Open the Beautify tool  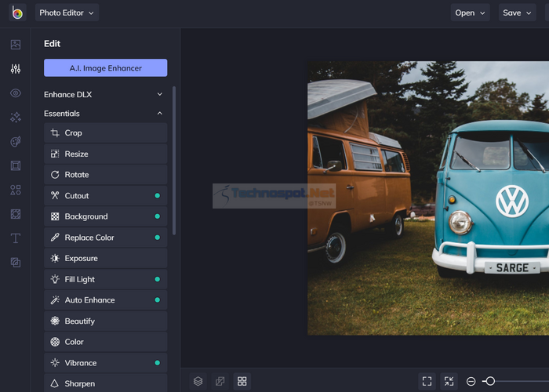pyautogui.click(x=105, y=321)
